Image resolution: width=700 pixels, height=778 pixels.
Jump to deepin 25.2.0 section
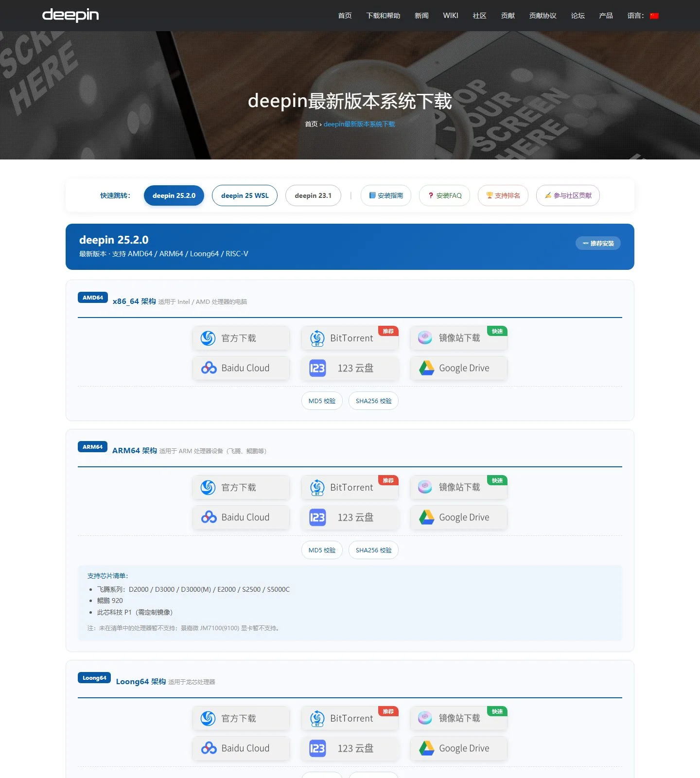(174, 195)
